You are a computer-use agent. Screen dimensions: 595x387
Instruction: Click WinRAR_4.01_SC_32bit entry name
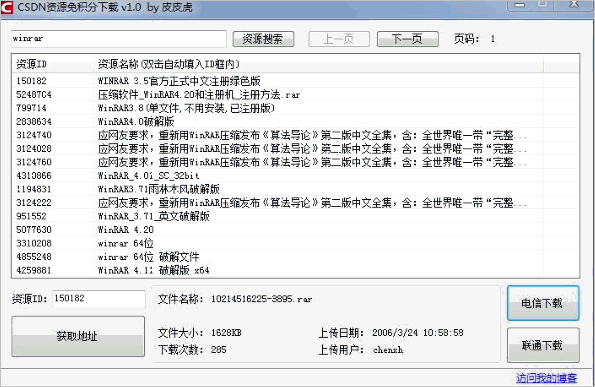click(148, 176)
